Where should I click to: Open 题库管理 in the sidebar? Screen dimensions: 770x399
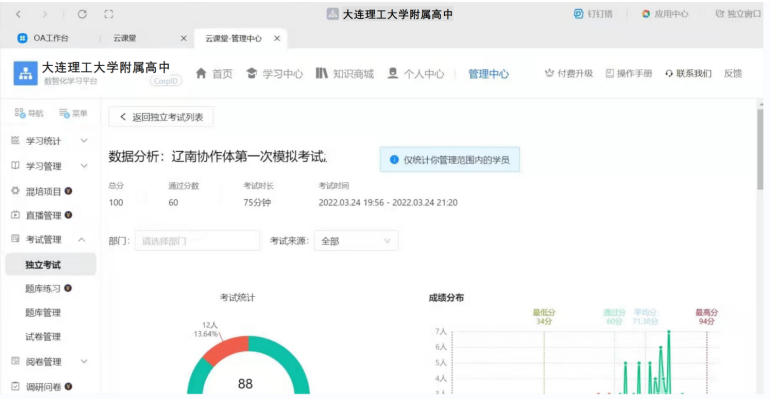[x=43, y=313]
